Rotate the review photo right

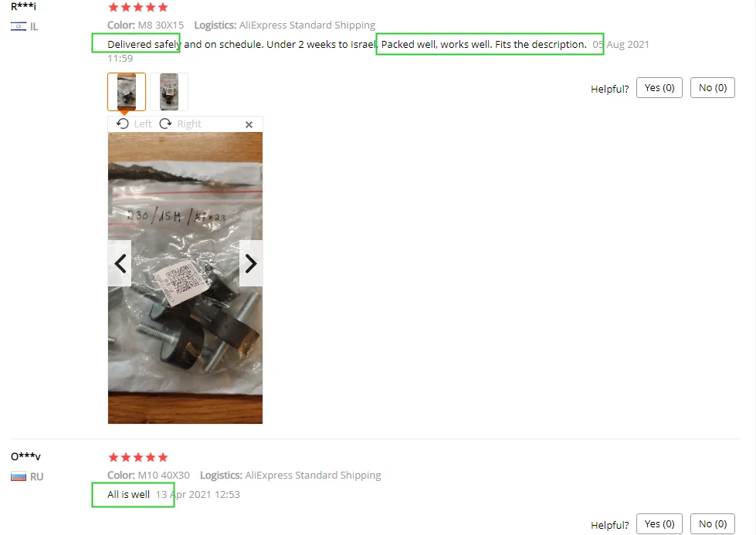181,124
